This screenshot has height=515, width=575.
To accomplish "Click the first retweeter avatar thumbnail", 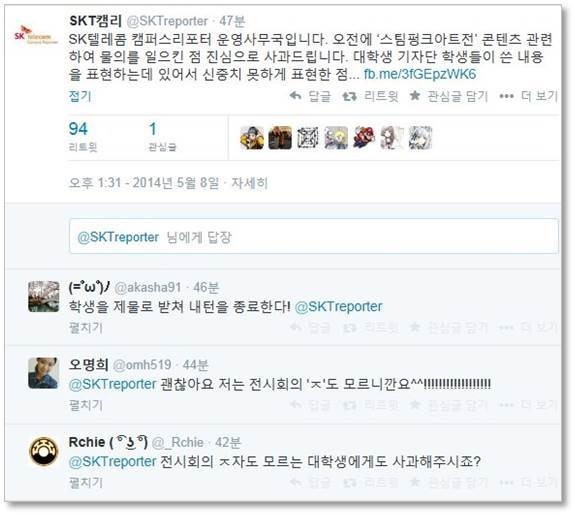I will click(252, 138).
